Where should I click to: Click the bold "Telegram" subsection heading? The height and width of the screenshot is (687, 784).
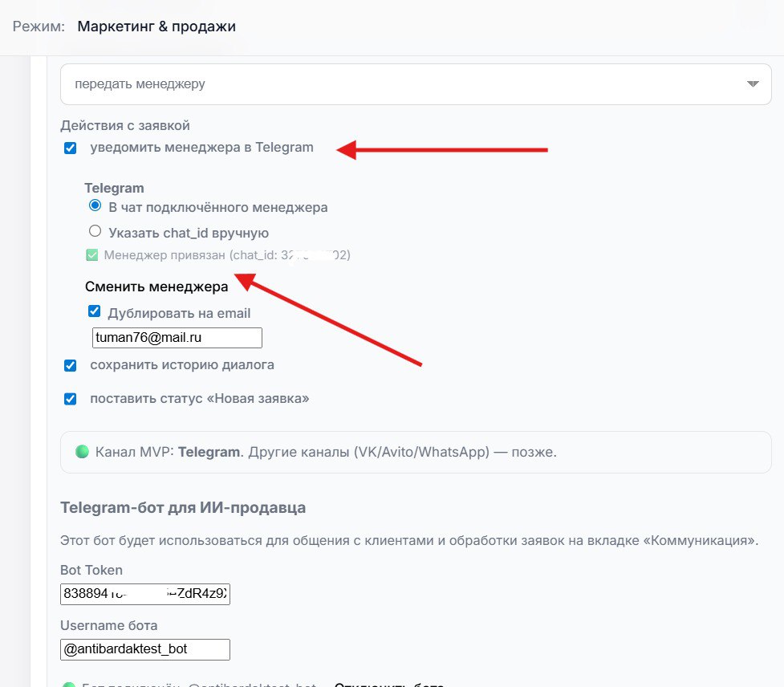(114, 188)
